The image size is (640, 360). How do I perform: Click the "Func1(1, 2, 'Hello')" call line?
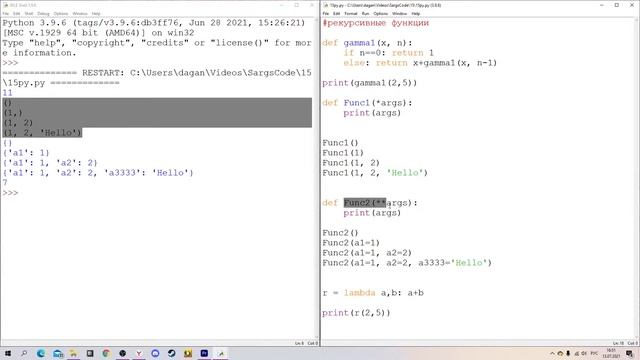coord(375,173)
